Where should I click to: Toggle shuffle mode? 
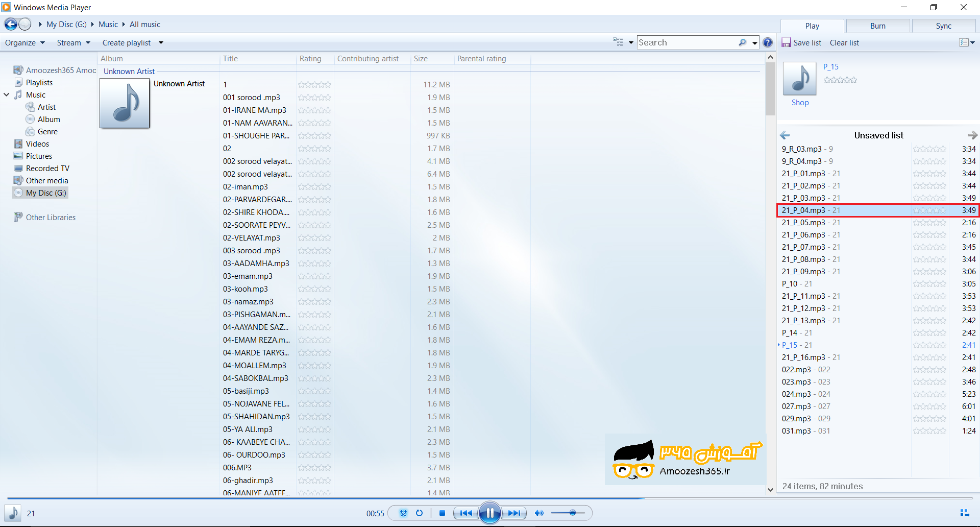click(403, 513)
